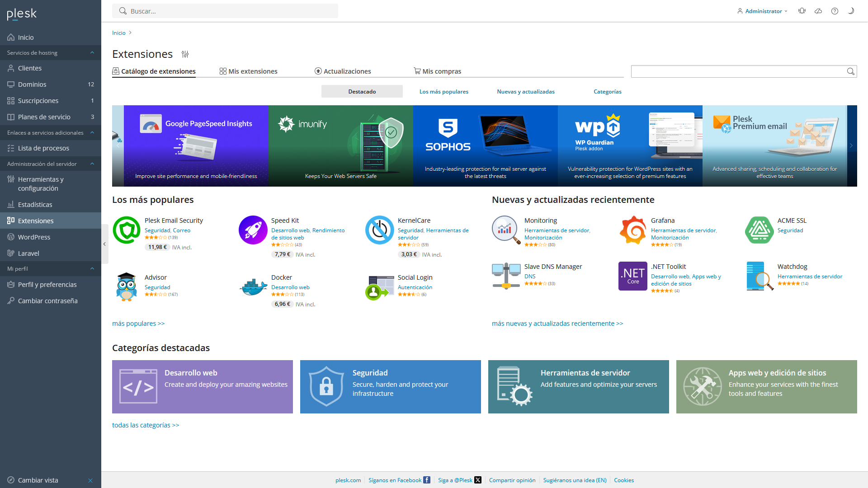Collapse Enlaces a servicios adicionales section

coord(92,133)
